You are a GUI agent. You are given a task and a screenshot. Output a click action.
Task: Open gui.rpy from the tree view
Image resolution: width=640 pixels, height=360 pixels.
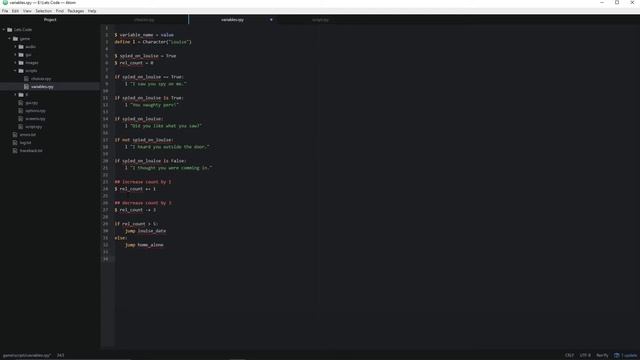click(x=31, y=103)
